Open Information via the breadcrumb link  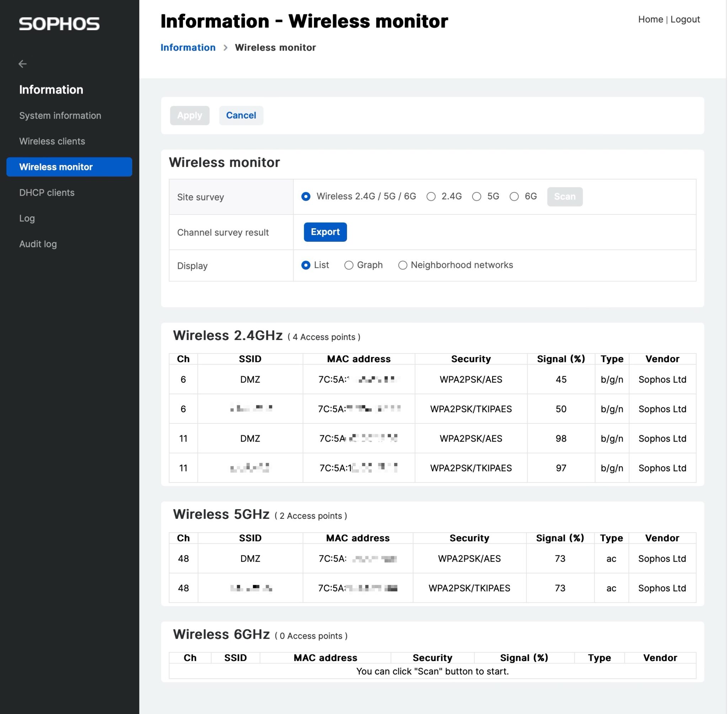pos(188,48)
